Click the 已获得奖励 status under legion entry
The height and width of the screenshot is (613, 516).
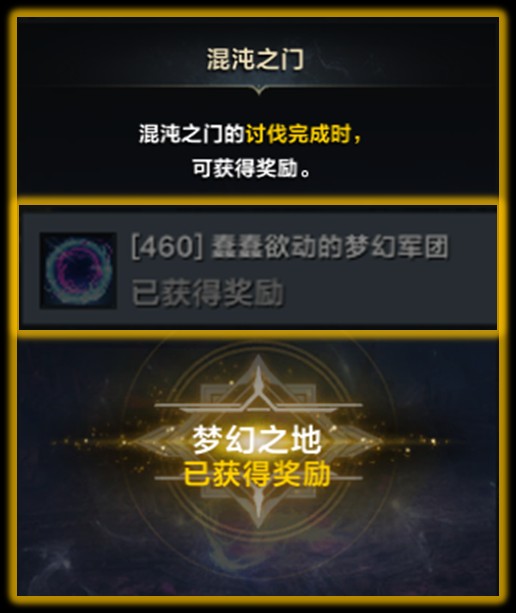click(207, 292)
